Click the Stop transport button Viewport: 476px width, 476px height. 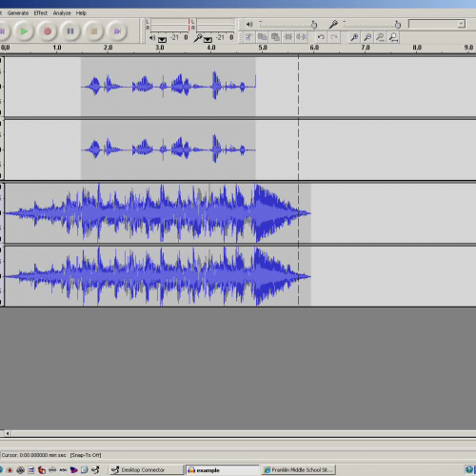coord(94,31)
